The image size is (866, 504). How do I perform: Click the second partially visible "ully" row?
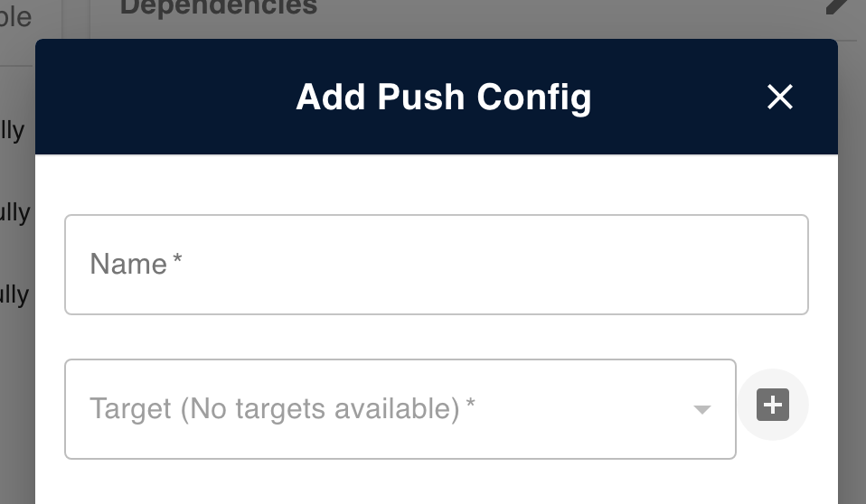click(x=14, y=213)
